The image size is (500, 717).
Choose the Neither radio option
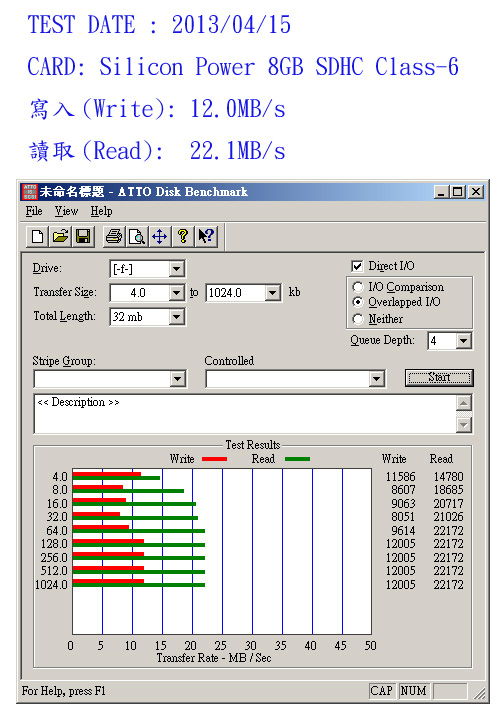(358, 319)
